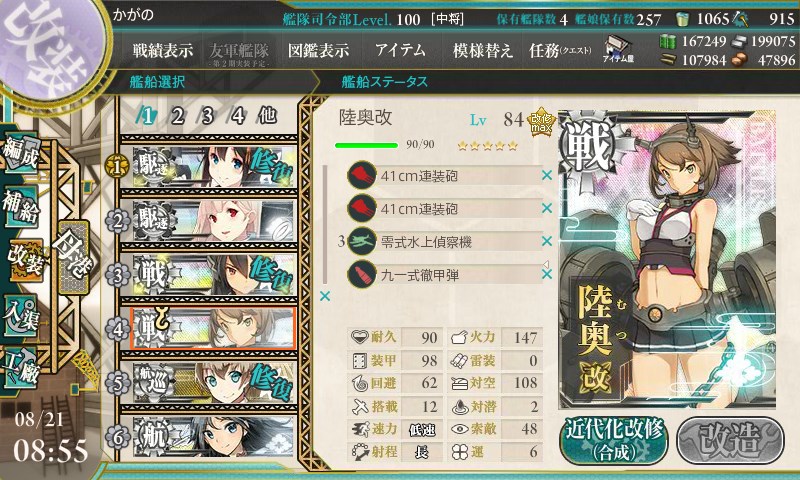Open the 工廠 factory sidebar icon
Image resolution: width=800 pixels, height=480 pixels.
coord(20,368)
